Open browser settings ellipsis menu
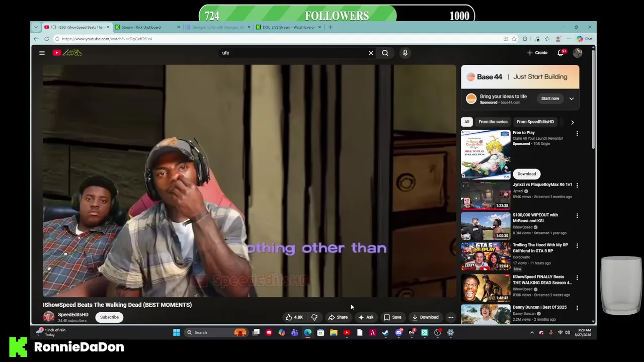The width and height of the screenshot is (644, 362). tap(569, 39)
